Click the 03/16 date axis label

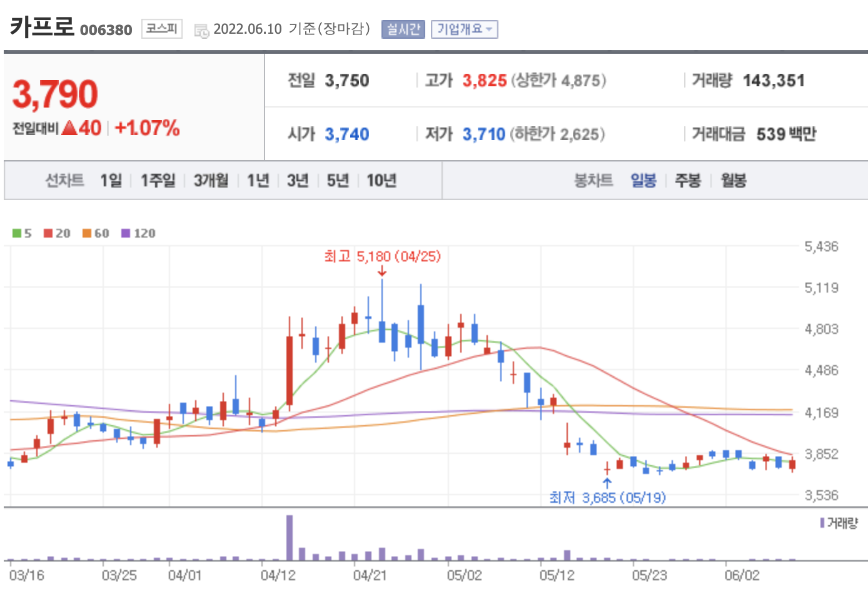(x=27, y=575)
